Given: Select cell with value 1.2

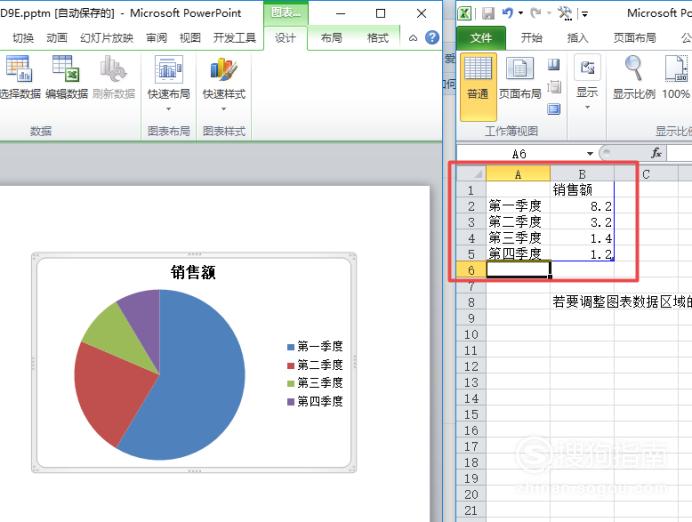Looking at the screenshot, I should point(582,254).
